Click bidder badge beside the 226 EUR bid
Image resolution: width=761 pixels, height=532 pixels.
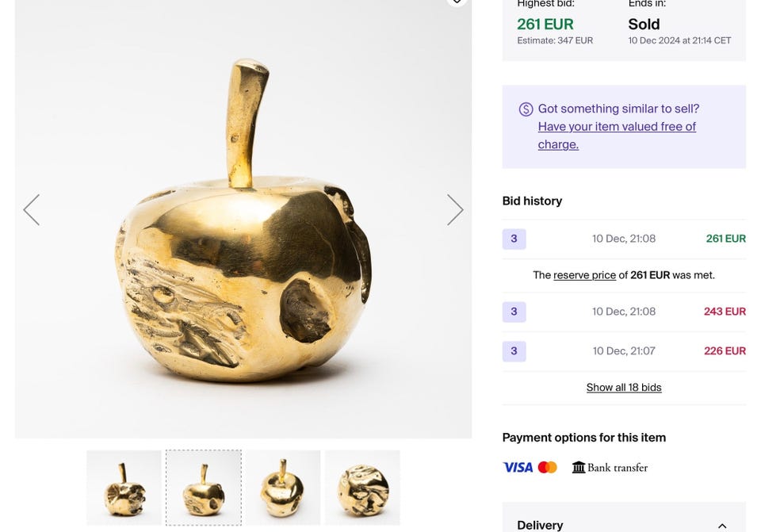click(514, 351)
